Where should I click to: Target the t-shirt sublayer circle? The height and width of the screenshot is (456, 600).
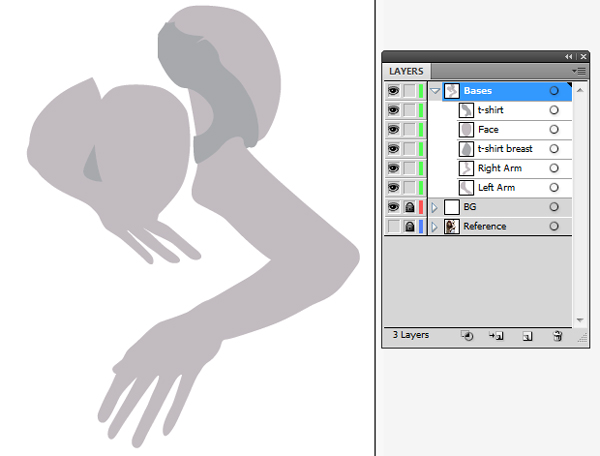click(554, 110)
